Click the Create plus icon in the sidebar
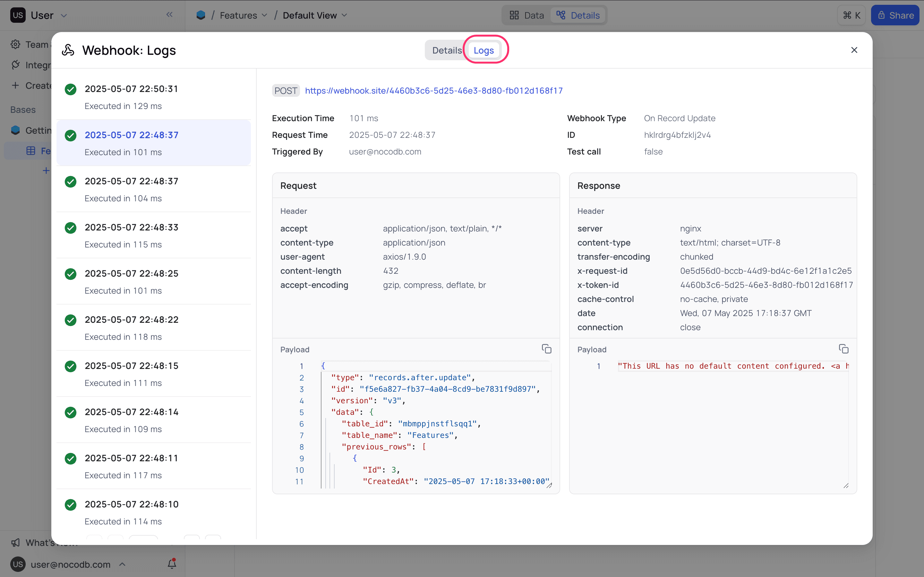The height and width of the screenshot is (577, 924). tap(15, 85)
